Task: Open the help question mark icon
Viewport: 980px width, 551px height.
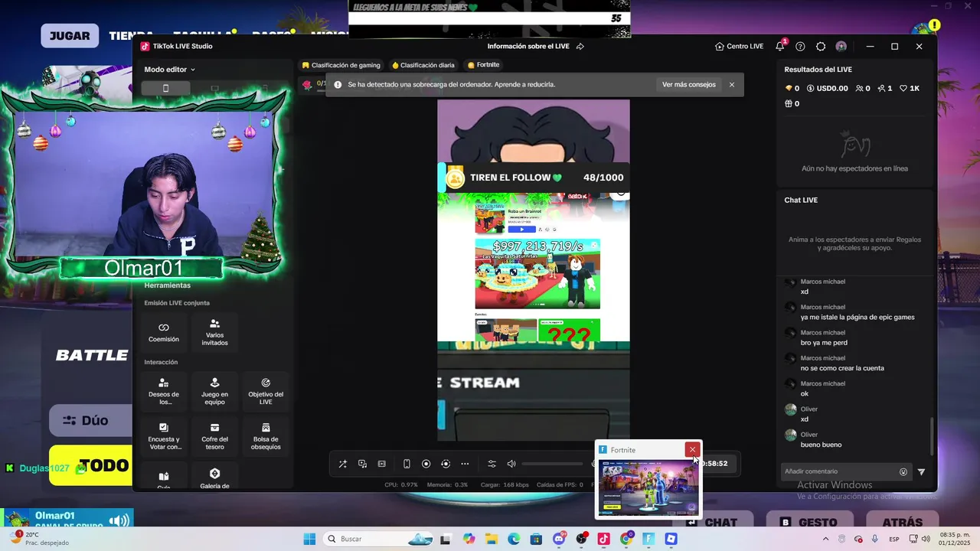Action: [800, 47]
